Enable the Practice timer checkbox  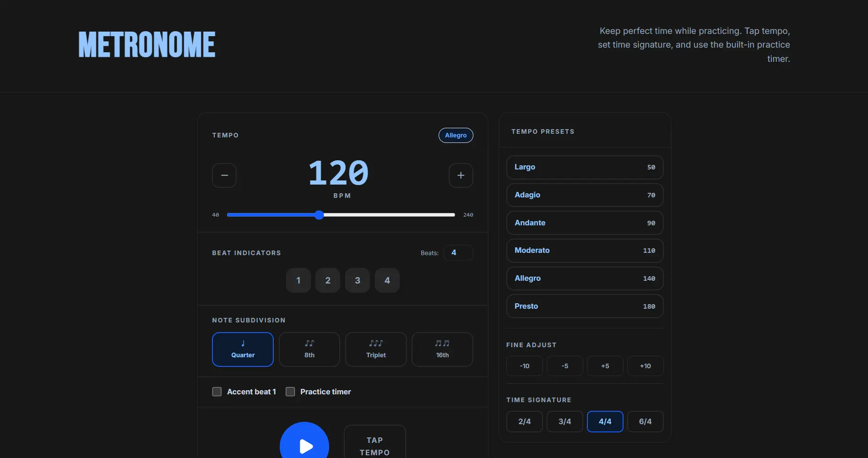290,392
